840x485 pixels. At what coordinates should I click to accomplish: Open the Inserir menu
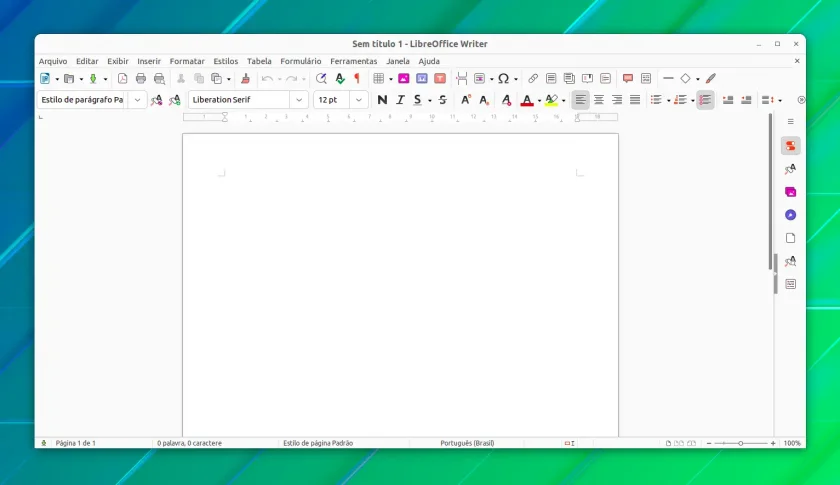(x=149, y=61)
